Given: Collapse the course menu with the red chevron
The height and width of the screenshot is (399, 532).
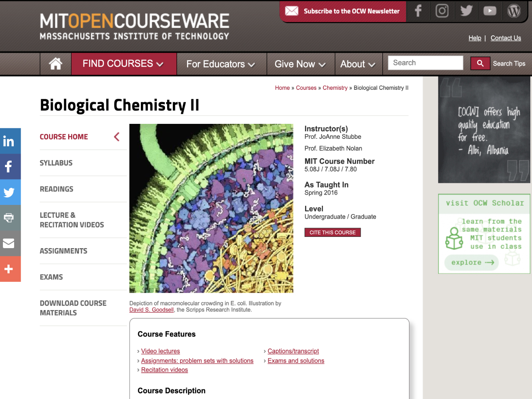Looking at the screenshot, I should (117, 137).
